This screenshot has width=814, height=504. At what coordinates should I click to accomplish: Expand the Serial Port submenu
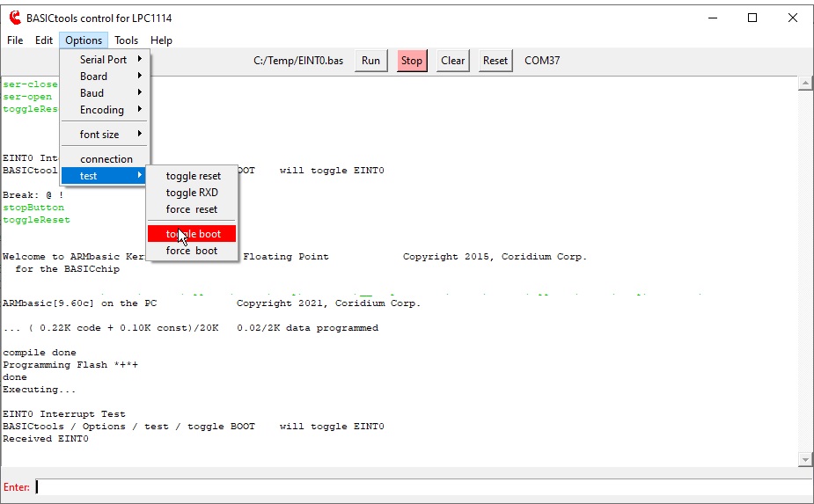click(104, 60)
